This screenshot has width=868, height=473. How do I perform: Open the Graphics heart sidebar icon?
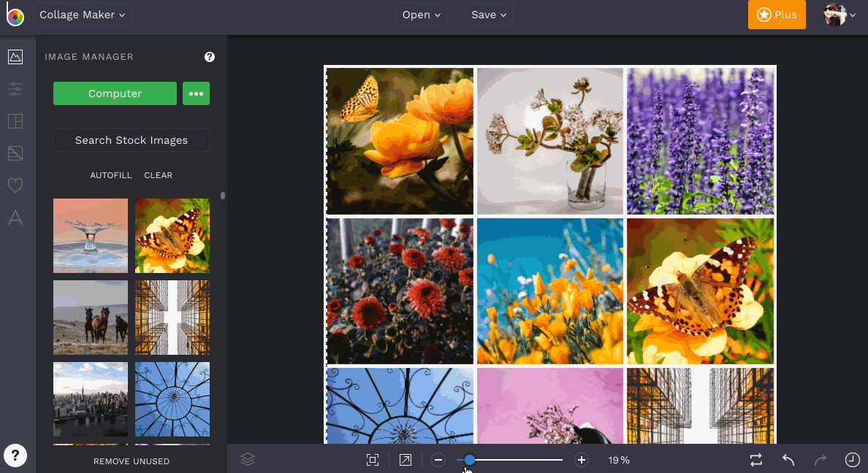[15, 185]
